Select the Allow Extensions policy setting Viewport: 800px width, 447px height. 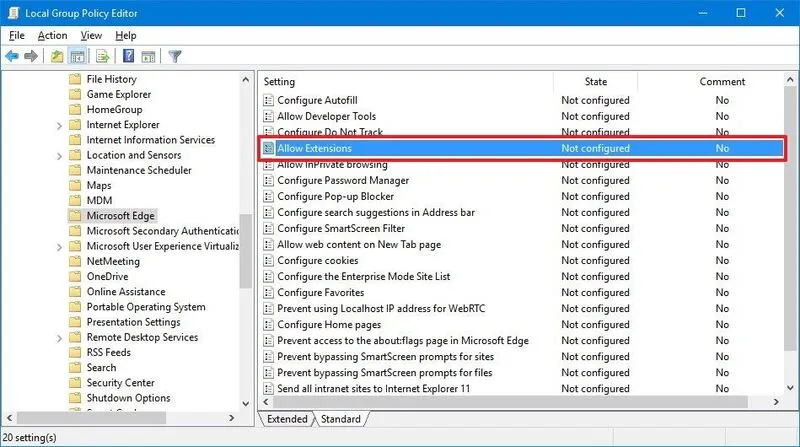coord(314,148)
